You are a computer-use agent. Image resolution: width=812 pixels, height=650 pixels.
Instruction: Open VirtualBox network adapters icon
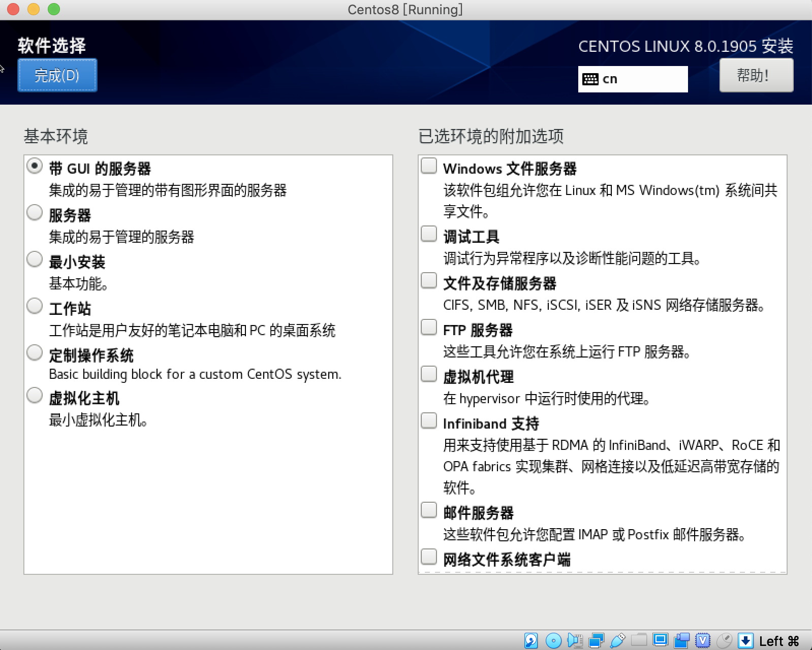click(596, 640)
